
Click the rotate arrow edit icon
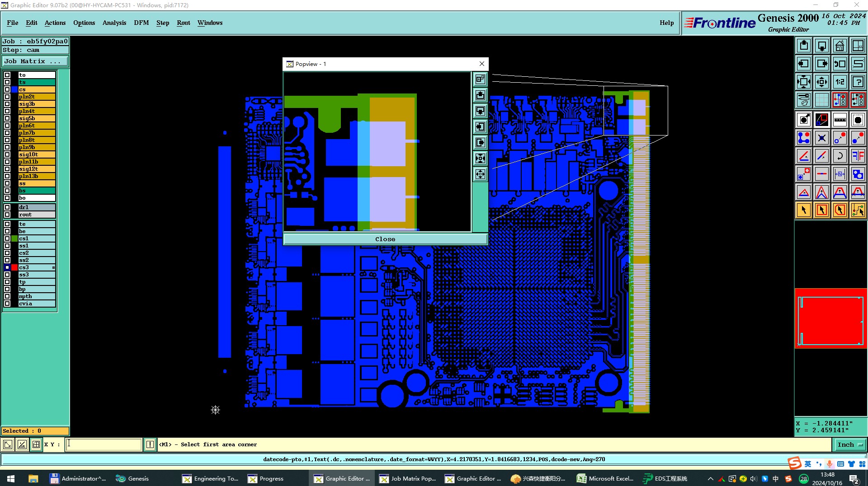click(x=840, y=156)
